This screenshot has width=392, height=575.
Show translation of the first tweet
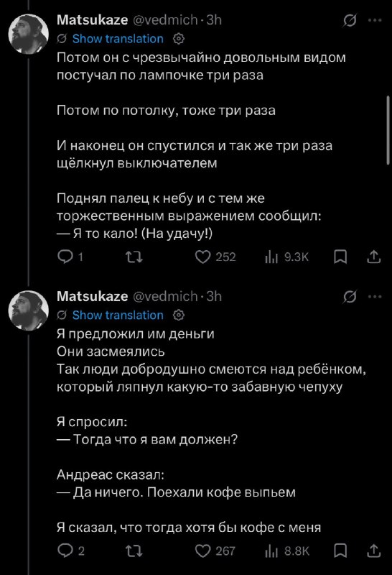[x=118, y=39]
